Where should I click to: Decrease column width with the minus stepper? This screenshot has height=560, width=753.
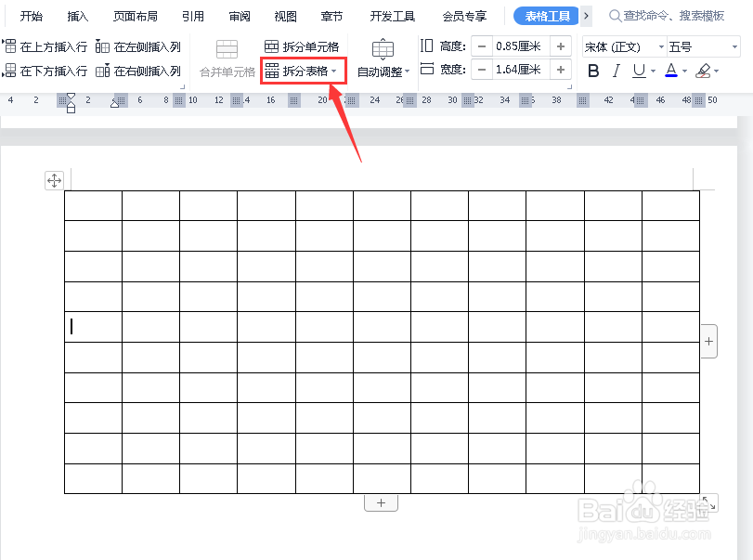point(482,69)
